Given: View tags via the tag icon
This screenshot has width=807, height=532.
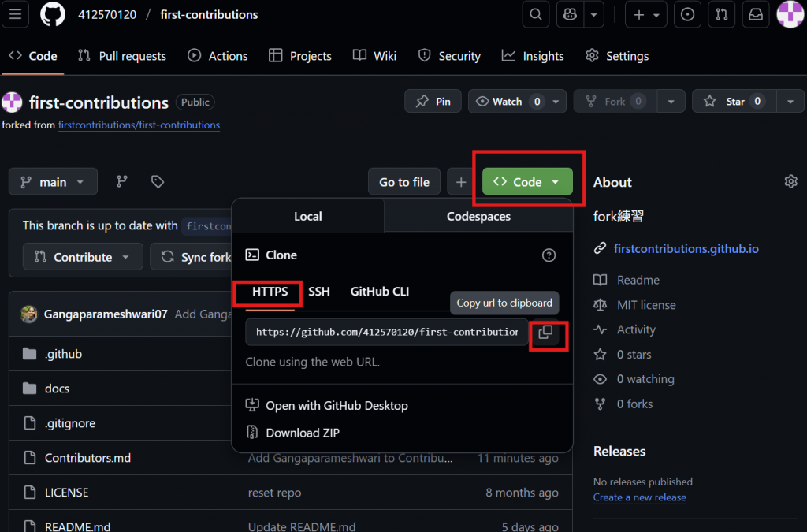Looking at the screenshot, I should click(x=158, y=181).
